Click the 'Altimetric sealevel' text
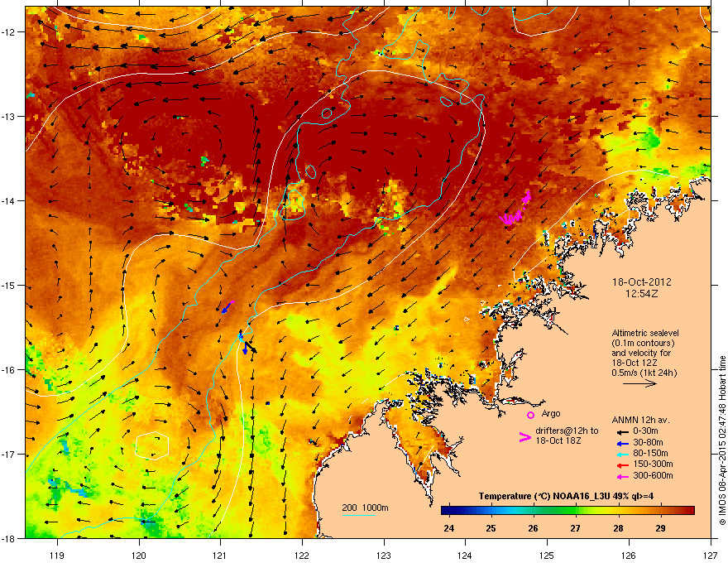The width and height of the screenshot is (728, 563). 645,333
